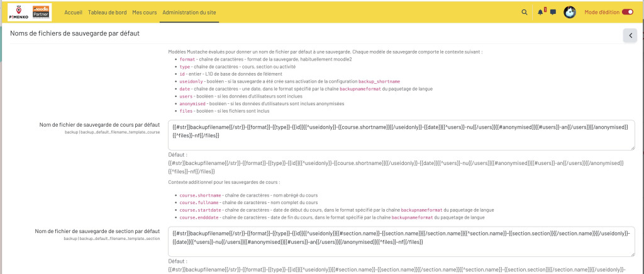This screenshot has height=274, width=644.
Task: Select Administration du site tab
Action: coord(189,13)
